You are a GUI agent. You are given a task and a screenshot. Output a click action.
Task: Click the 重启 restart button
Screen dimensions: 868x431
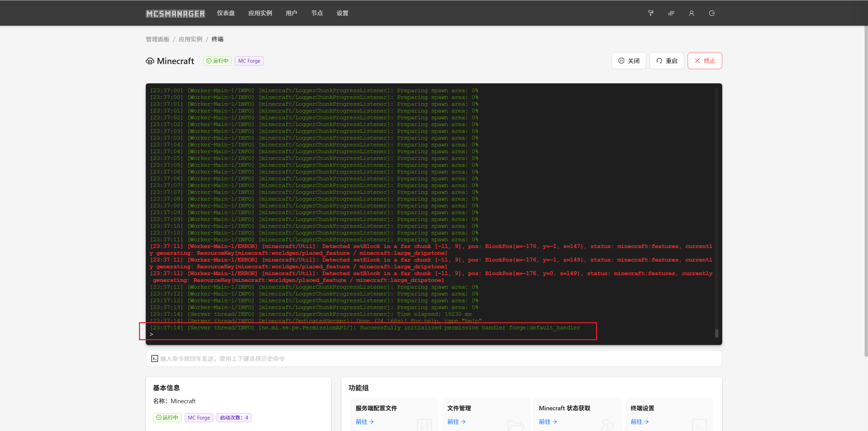[667, 61]
